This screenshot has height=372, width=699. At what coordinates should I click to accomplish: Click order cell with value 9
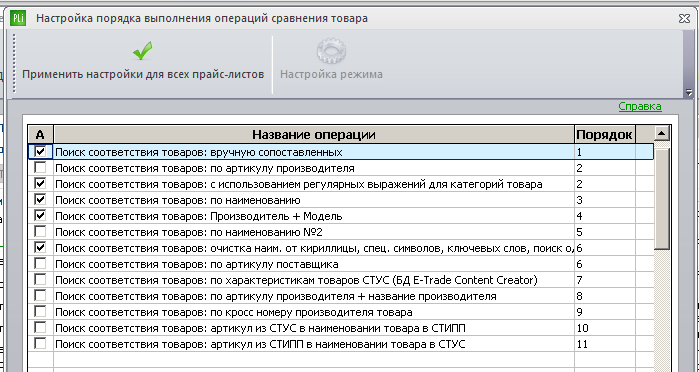click(x=604, y=312)
